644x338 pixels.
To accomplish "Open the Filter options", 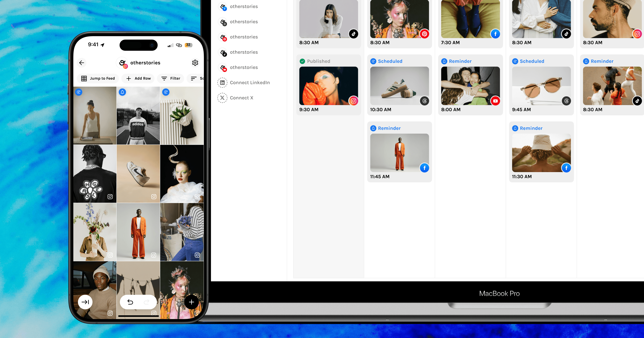I will tap(171, 78).
